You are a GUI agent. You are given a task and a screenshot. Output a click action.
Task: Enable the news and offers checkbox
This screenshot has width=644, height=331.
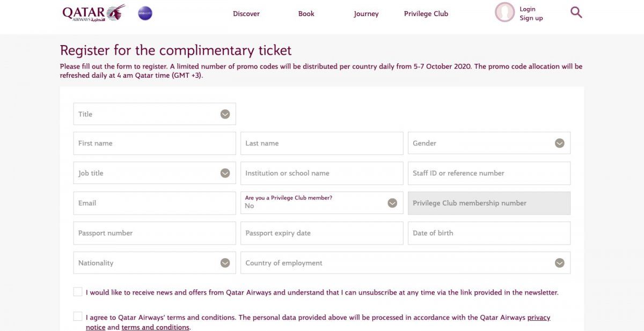78,292
